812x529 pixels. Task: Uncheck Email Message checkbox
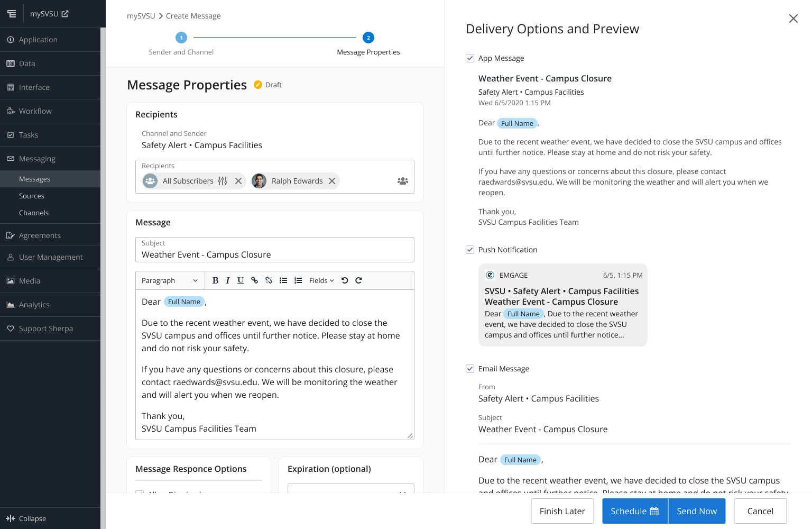[x=470, y=369]
